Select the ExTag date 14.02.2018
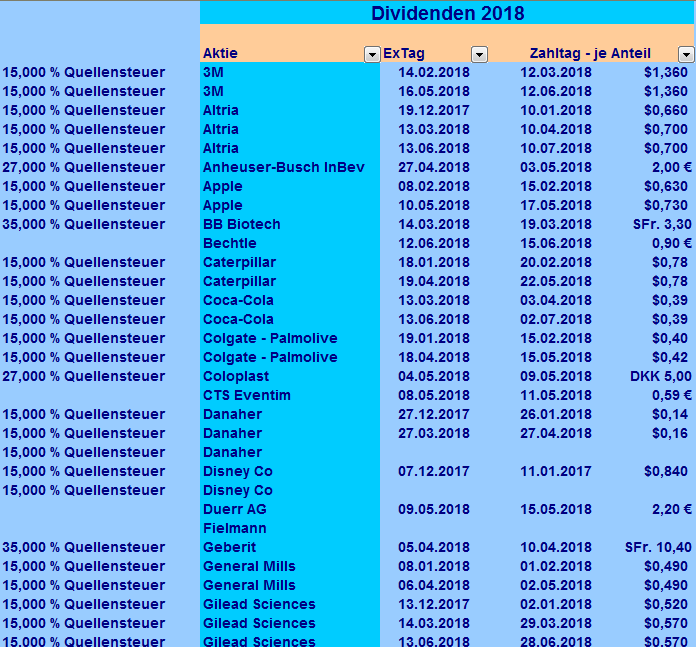This screenshot has height=647, width=696. [x=434, y=72]
